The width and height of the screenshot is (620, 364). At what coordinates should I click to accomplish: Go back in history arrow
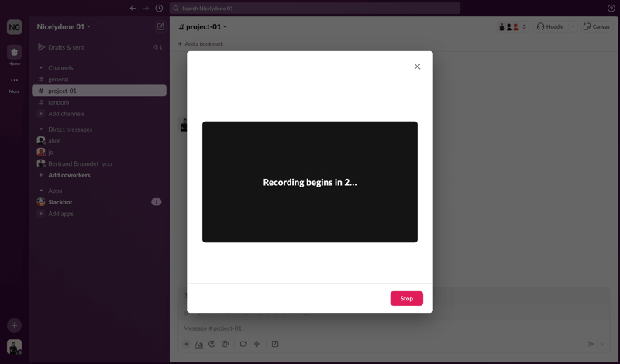click(133, 9)
